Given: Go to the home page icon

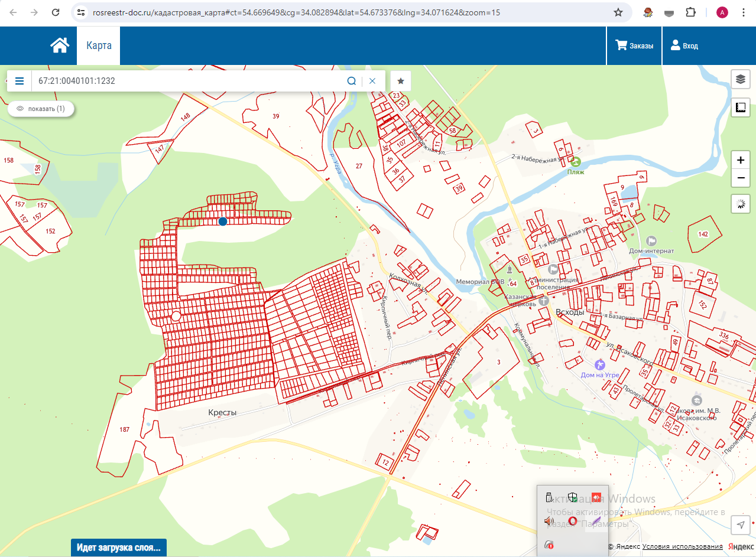Looking at the screenshot, I should (60, 45).
